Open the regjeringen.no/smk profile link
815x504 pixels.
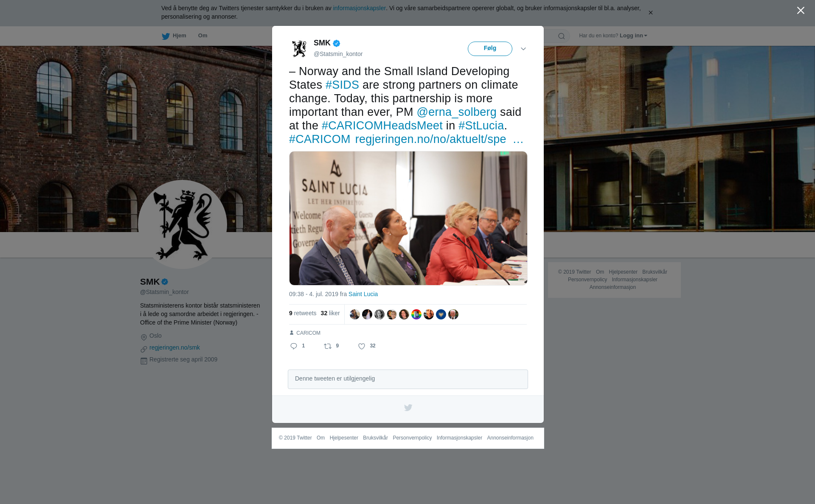[174, 347]
